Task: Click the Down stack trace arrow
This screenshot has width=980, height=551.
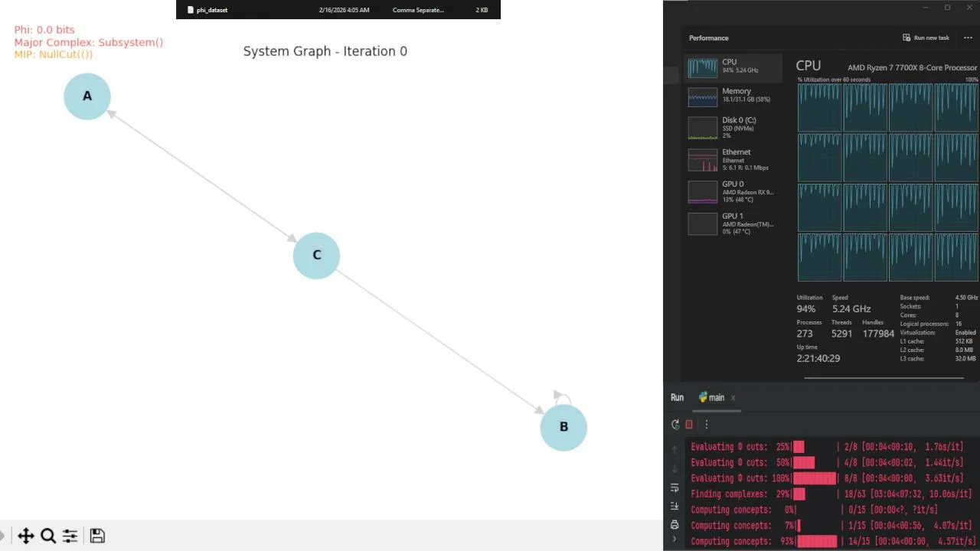Action: [x=675, y=468]
